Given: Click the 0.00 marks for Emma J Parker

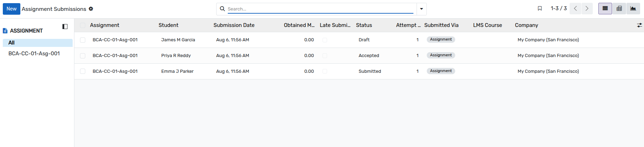Looking at the screenshot, I should coord(309,71).
